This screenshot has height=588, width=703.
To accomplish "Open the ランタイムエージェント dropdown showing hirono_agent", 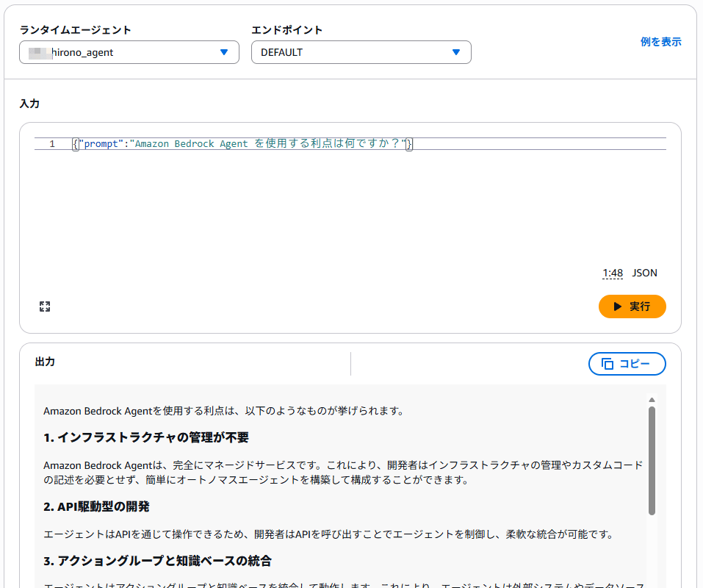I will pyautogui.click(x=129, y=52).
